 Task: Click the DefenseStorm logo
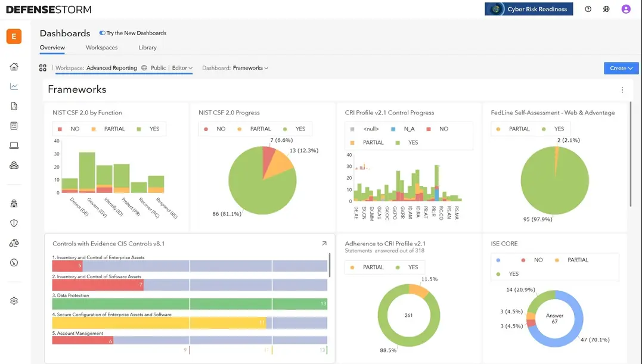click(49, 10)
